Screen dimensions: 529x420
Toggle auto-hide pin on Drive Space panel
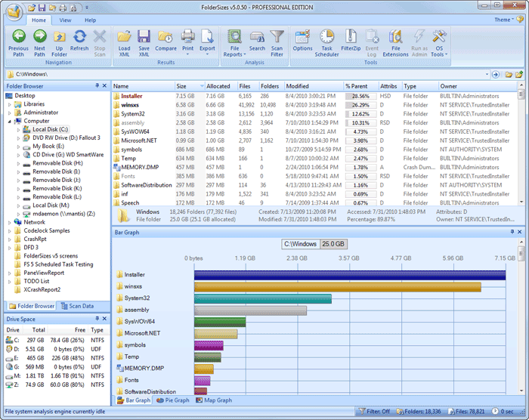(x=97, y=320)
